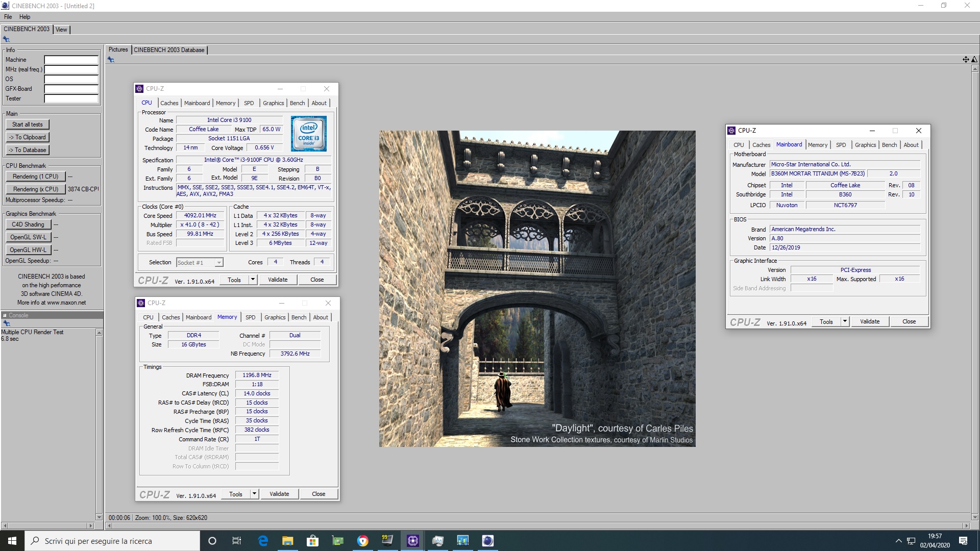Open Chrome from the taskbar
The height and width of the screenshot is (551, 980).
[x=362, y=541]
